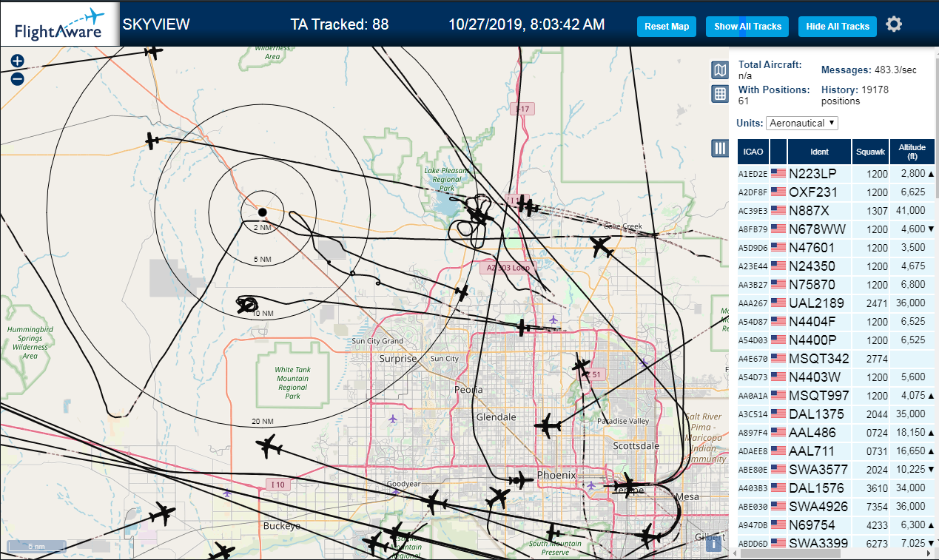Select the AAL711 aircraft row
This screenshot has width=939, height=560.
coord(836,451)
